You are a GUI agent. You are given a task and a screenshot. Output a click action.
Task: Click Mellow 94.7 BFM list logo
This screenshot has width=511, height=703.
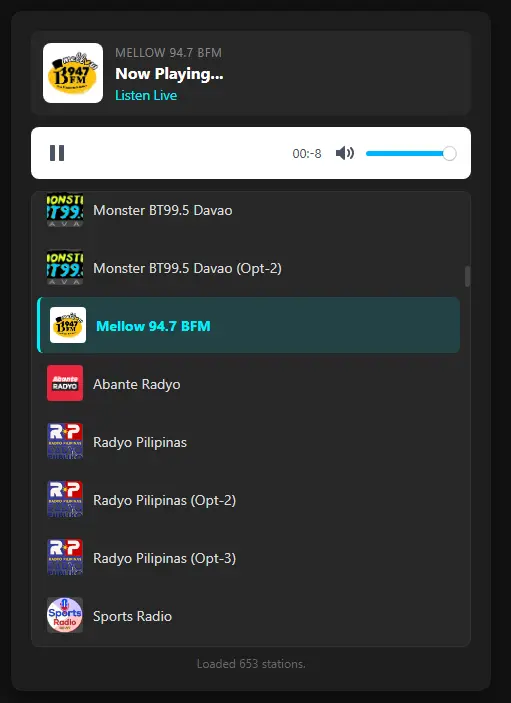pyautogui.click(x=68, y=325)
